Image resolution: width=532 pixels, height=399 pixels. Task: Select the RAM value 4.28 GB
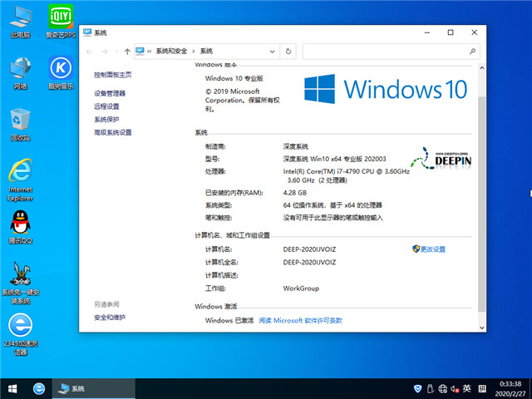(x=295, y=193)
